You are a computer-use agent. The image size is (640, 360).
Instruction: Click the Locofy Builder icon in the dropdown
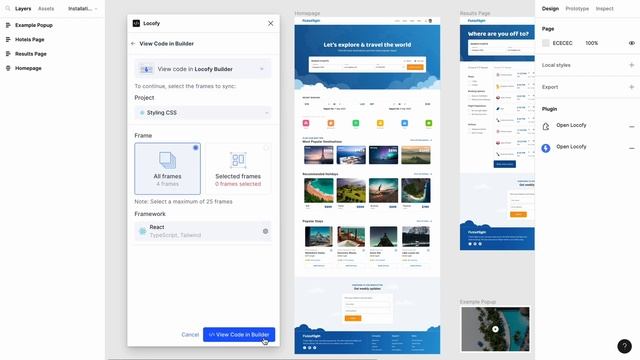146,69
